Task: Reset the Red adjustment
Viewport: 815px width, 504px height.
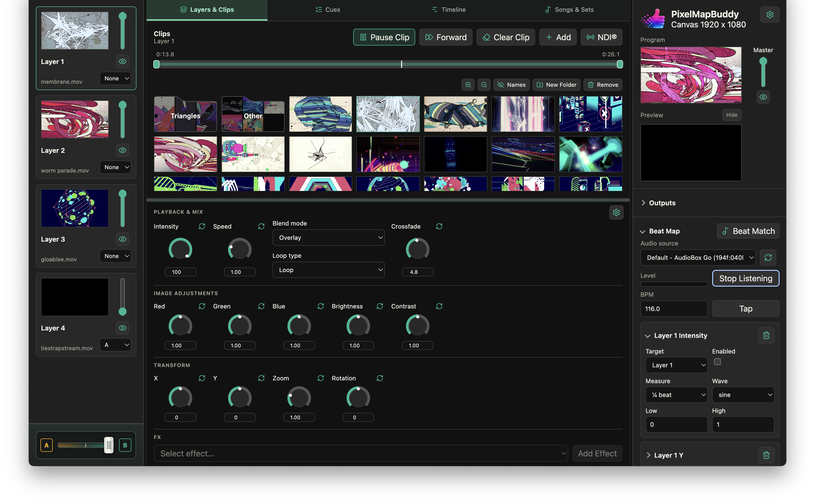Action: pyautogui.click(x=202, y=306)
